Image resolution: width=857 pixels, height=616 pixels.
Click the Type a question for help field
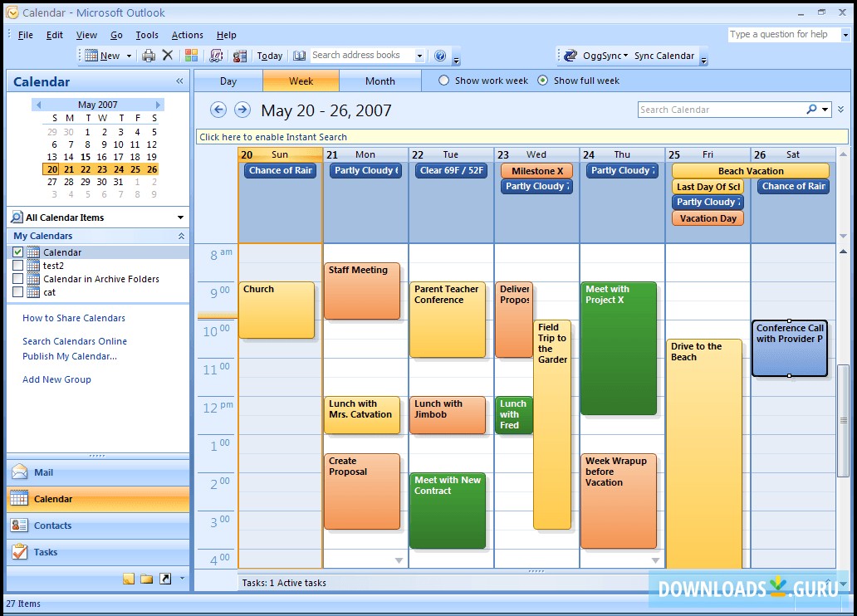[x=784, y=34]
